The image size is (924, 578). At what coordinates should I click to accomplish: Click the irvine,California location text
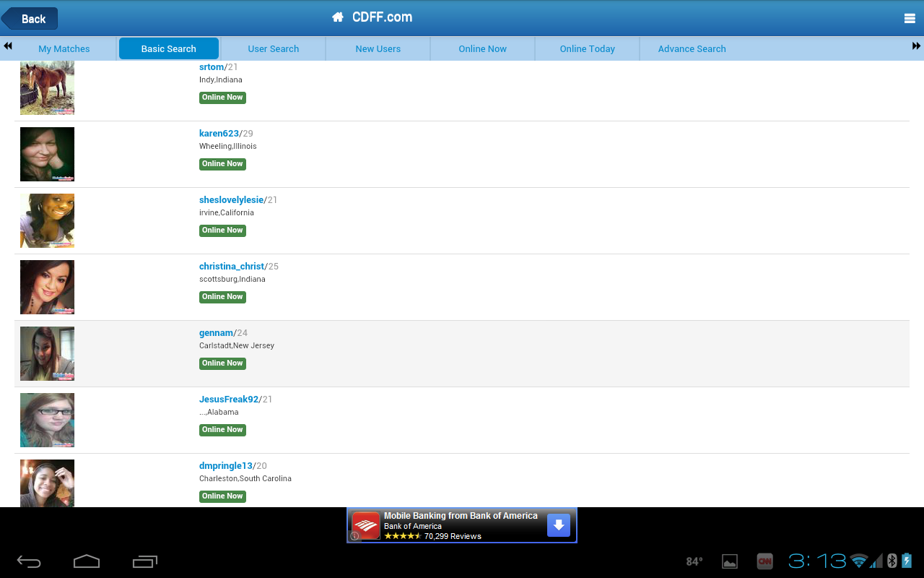tap(227, 213)
